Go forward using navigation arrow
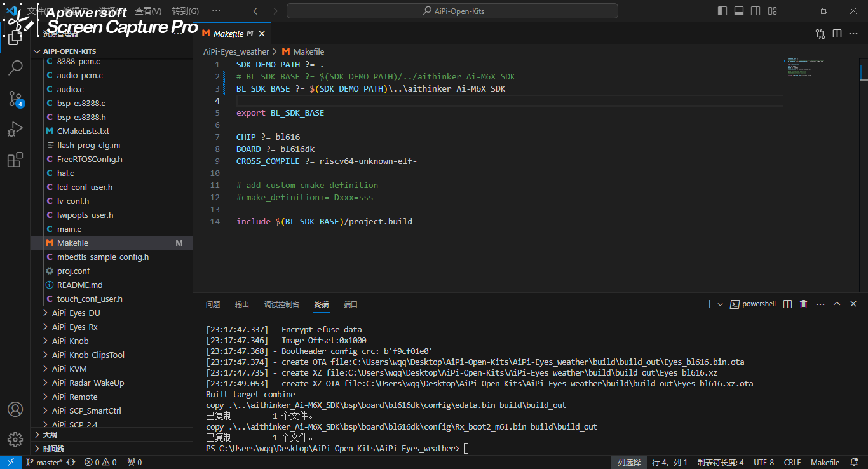Viewport: 868px width, 469px height. (273, 11)
